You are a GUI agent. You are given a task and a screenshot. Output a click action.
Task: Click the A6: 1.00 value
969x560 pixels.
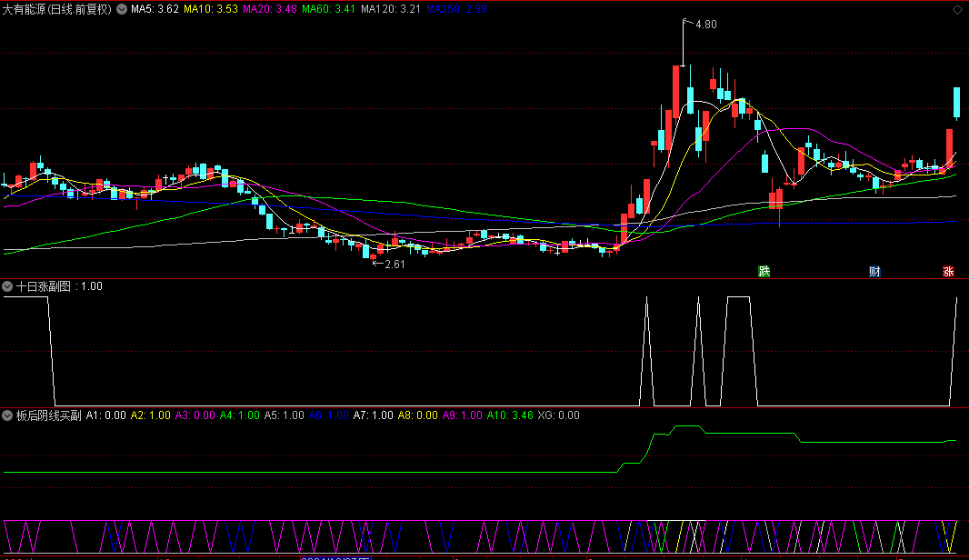(x=329, y=415)
